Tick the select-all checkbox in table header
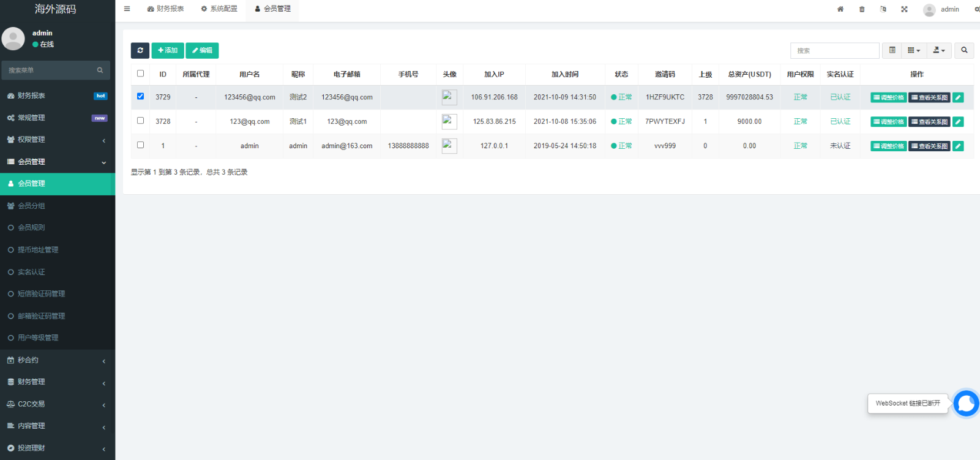This screenshot has width=980, height=460. tap(140, 74)
